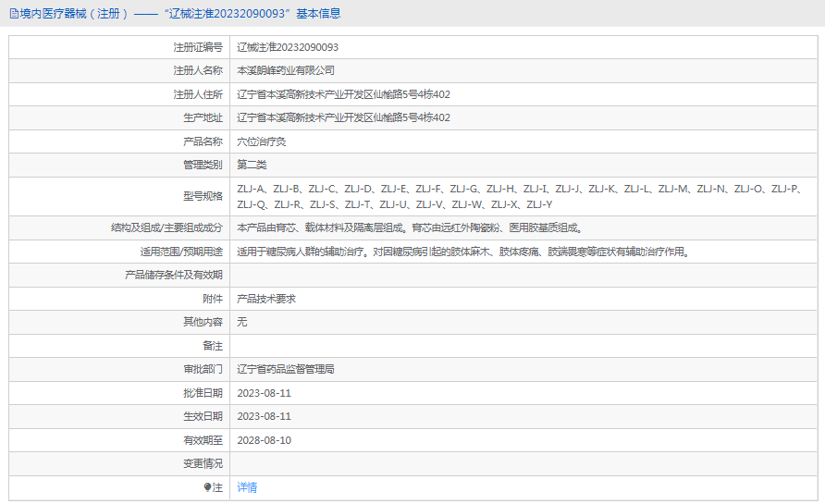
Task: Select effective date 2023-08-11 in 生效日期 row
Action: (265, 417)
